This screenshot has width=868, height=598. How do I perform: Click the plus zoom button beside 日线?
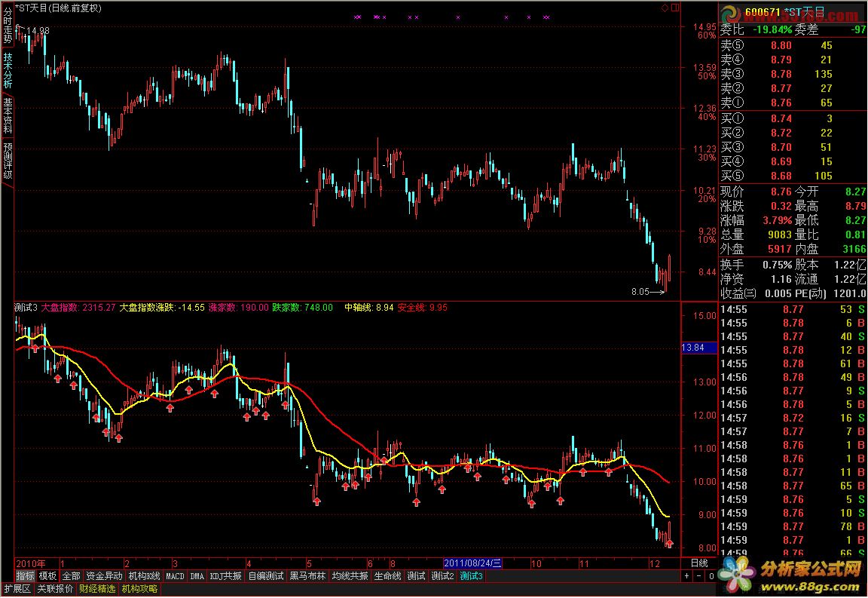click(x=686, y=576)
